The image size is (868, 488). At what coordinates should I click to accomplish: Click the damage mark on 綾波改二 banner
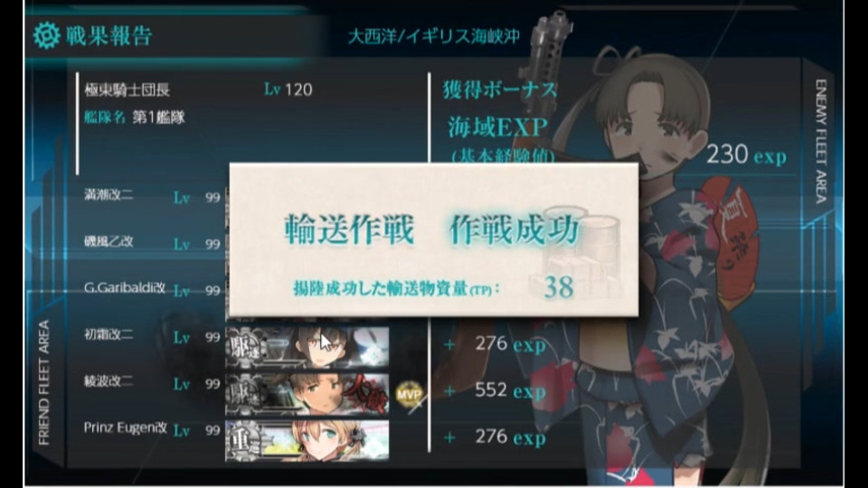pyautogui.click(x=365, y=395)
